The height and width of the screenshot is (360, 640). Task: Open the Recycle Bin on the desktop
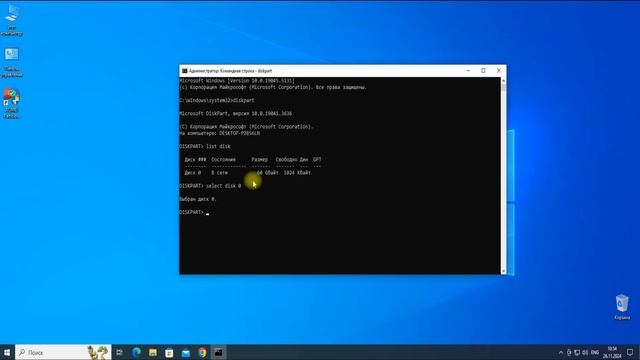(622, 307)
